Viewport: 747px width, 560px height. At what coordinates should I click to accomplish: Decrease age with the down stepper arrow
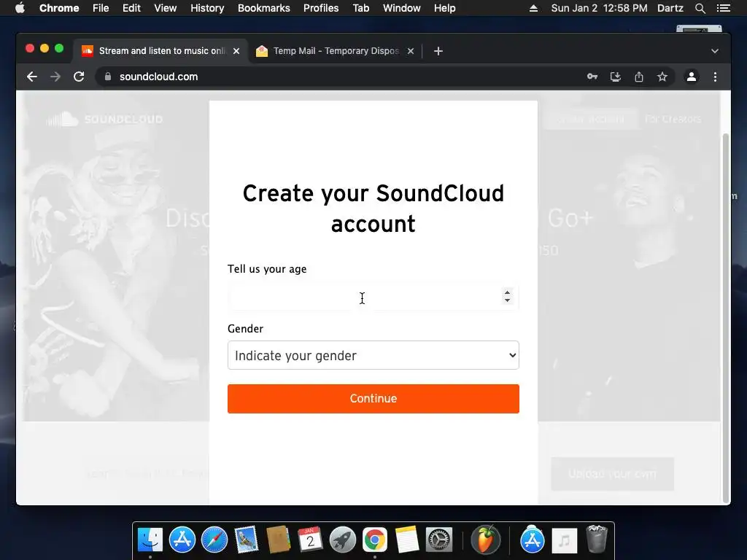click(508, 300)
